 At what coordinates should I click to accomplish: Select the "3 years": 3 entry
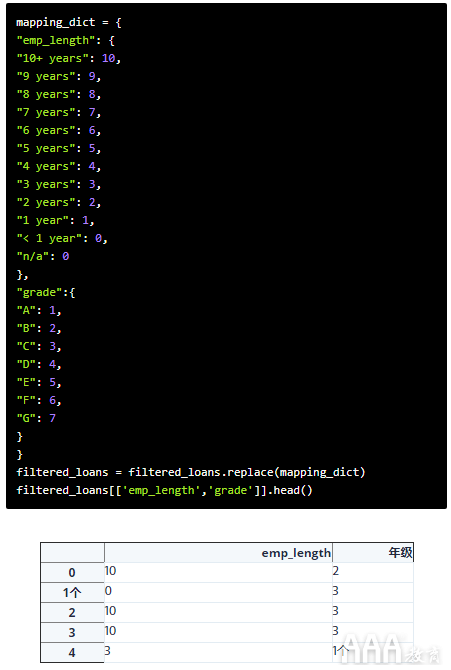59,184
